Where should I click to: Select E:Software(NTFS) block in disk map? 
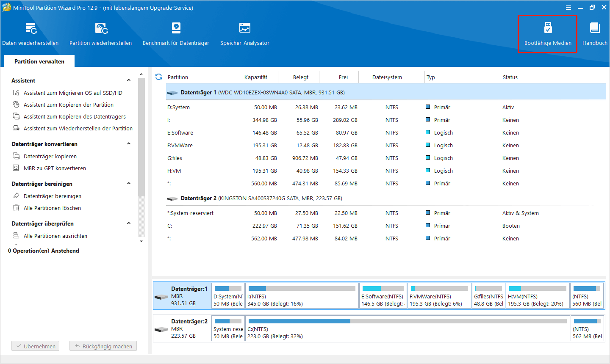click(x=383, y=296)
